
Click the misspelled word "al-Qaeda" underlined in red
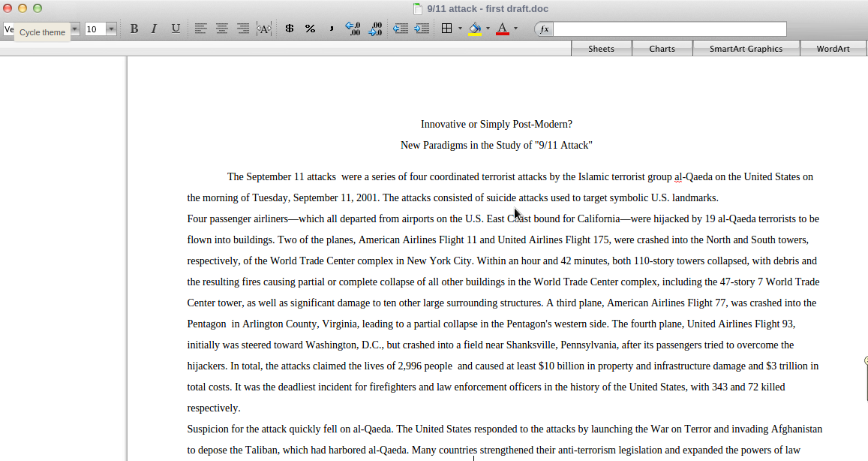[x=693, y=176]
